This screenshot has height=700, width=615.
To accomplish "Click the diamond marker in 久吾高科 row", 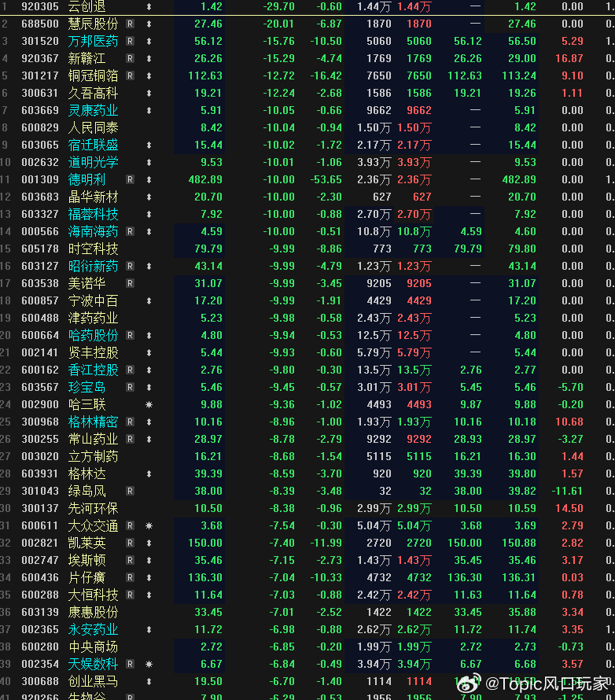I will [x=149, y=94].
